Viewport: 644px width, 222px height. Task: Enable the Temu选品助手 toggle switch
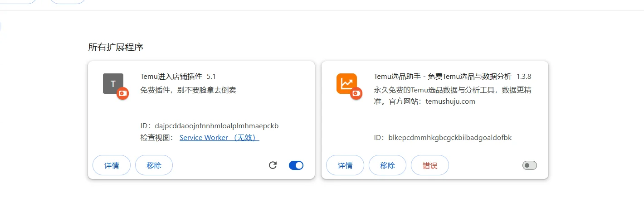pyautogui.click(x=530, y=165)
